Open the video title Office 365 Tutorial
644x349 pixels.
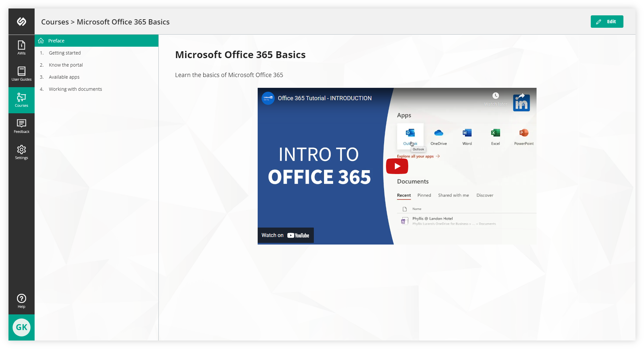325,98
